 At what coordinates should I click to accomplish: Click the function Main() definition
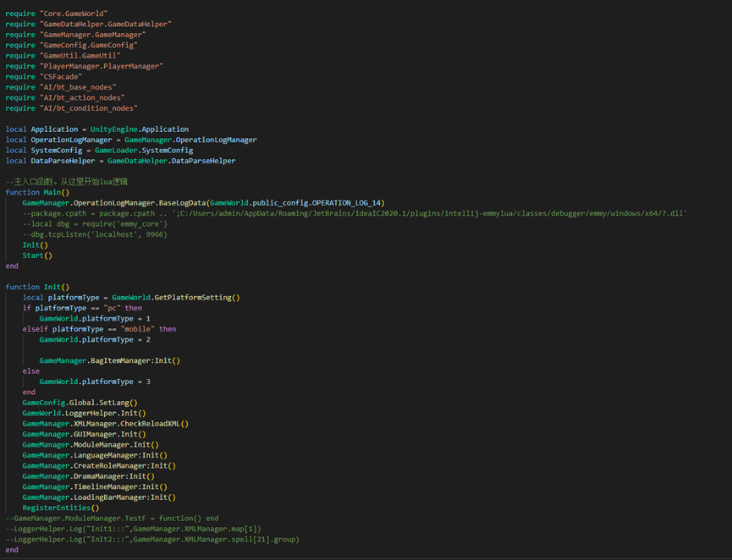coord(37,192)
